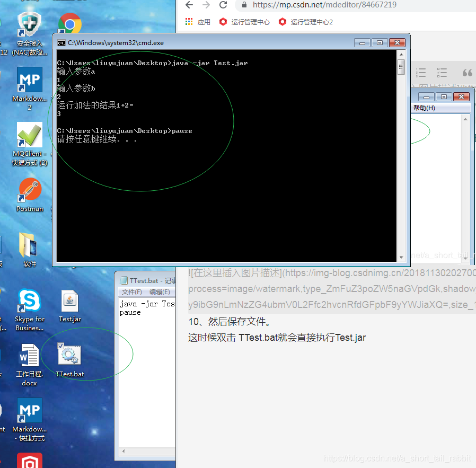Click the browser address bar URL
The height and width of the screenshot is (468, 476).
(x=324, y=5)
